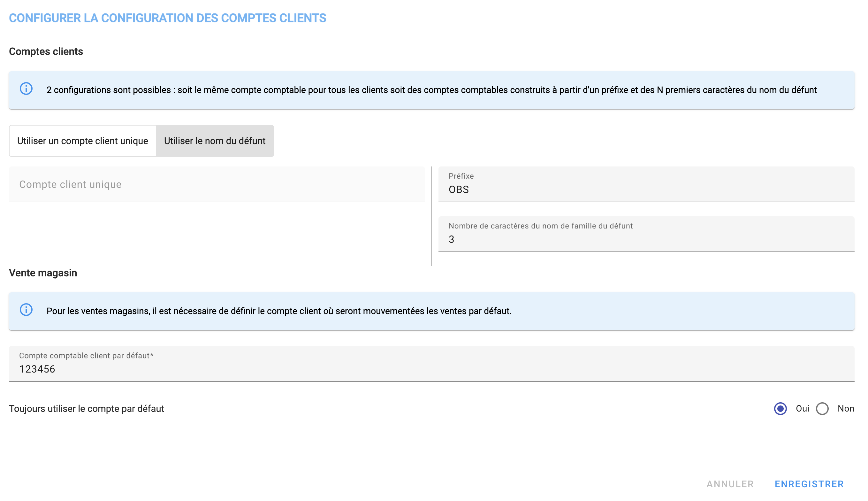Screen dimensions: 868x501
Task: Select 'Utiliser le nom du défunt' option
Action: tap(215, 141)
